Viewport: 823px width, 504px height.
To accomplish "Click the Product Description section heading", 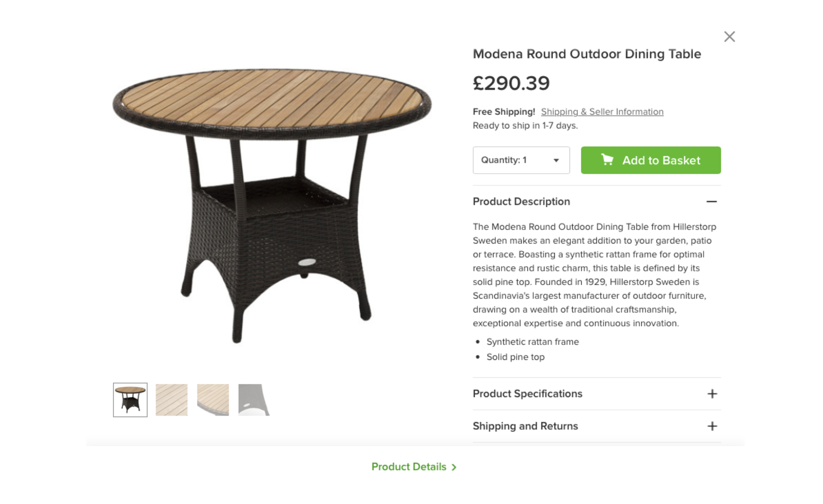I will (x=521, y=201).
